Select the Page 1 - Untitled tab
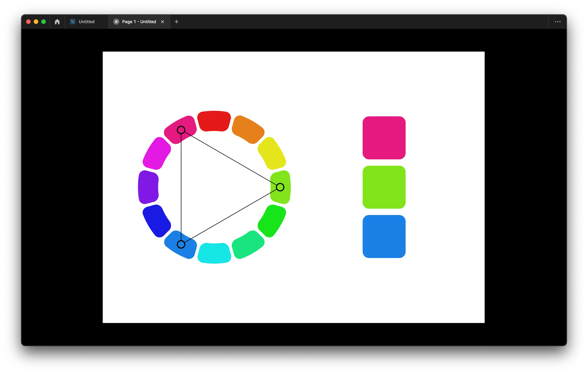This screenshot has height=374, width=588. (139, 22)
